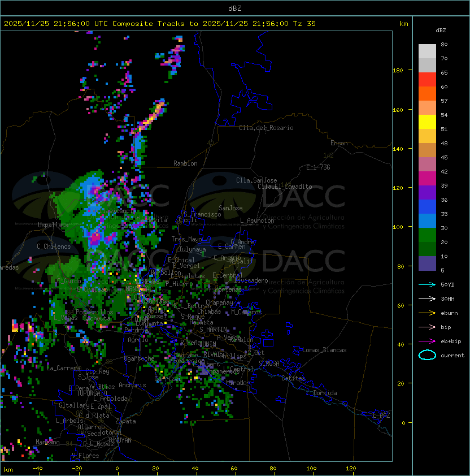This screenshot has height=476, width=470.
Task: Click the 'TUPUNGATO' map label
Action: tap(92, 393)
